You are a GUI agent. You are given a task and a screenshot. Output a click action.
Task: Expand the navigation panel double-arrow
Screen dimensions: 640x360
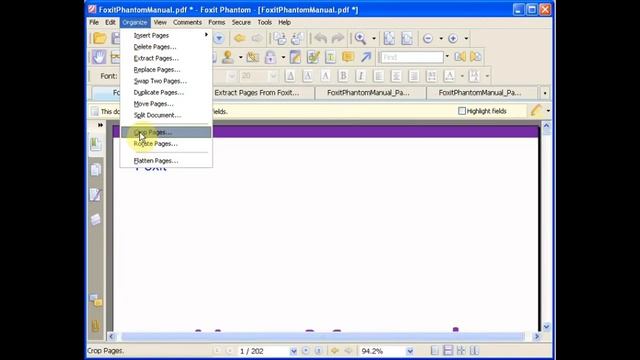pyautogui.click(x=100, y=125)
